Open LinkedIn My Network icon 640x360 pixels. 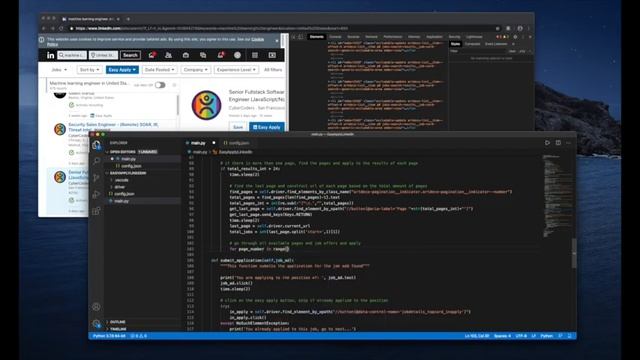coord(168,55)
